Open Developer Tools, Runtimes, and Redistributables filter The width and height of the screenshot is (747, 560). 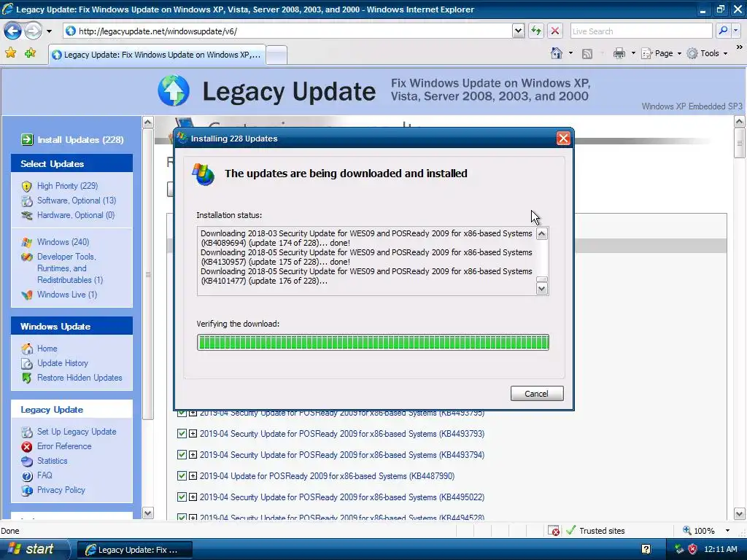70,268
